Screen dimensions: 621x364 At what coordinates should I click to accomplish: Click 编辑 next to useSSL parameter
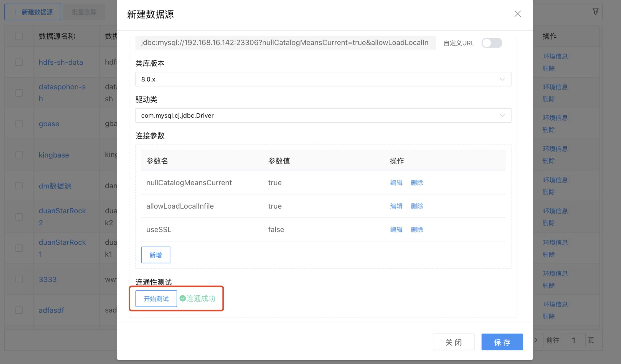(396, 229)
